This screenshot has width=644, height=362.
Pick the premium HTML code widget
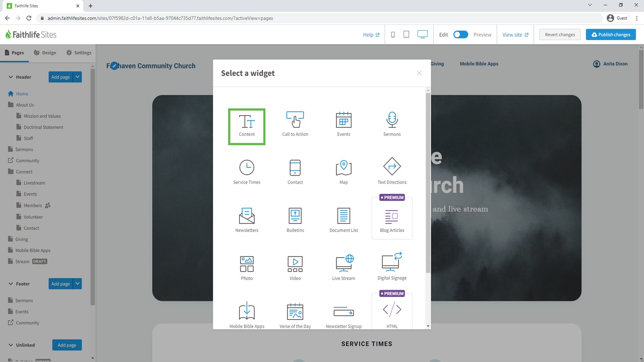click(392, 312)
